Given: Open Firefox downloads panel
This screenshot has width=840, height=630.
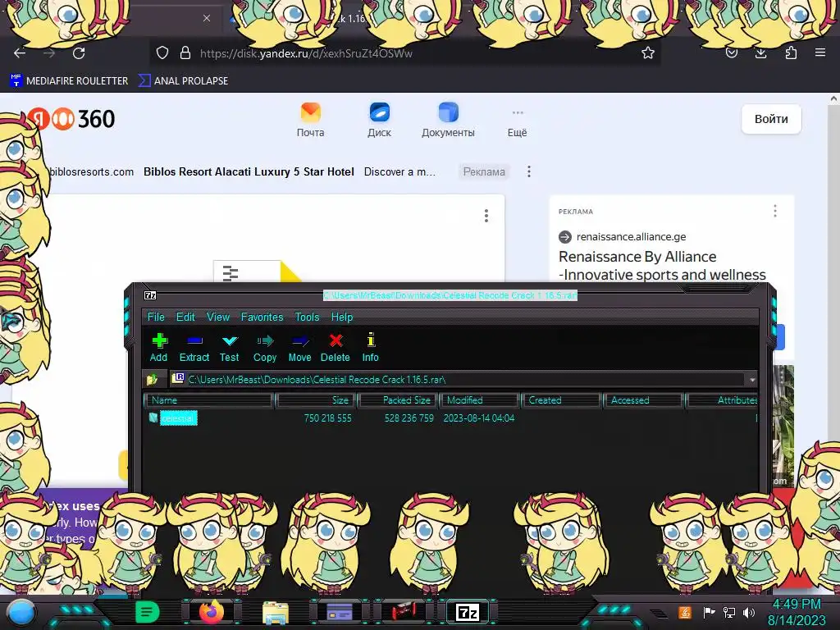Looking at the screenshot, I should pos(760,52).
